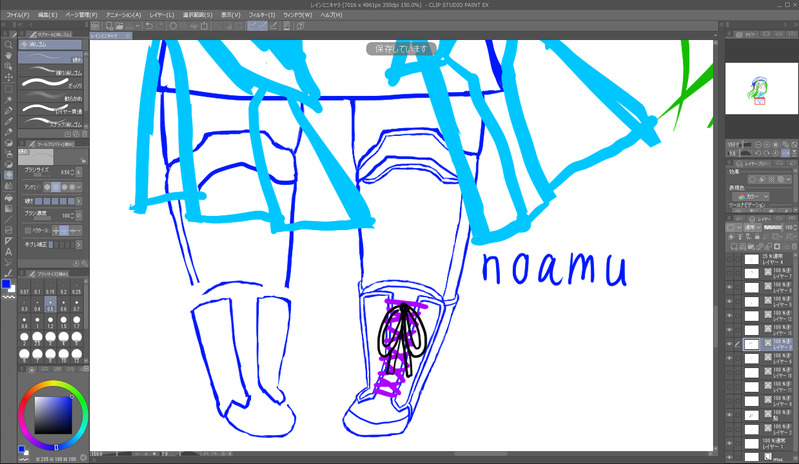Image resolution: width=799 pixels, height=464 pixels.
Task: Click the highlighted flip horizontal icon in Navigator
Action: (x=785, y=153)
